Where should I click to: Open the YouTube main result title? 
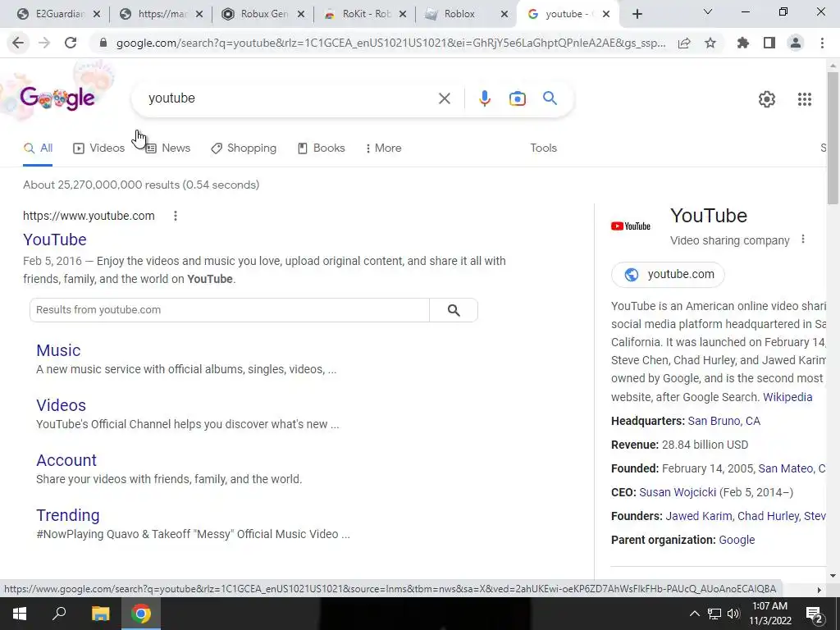(55, 240)
